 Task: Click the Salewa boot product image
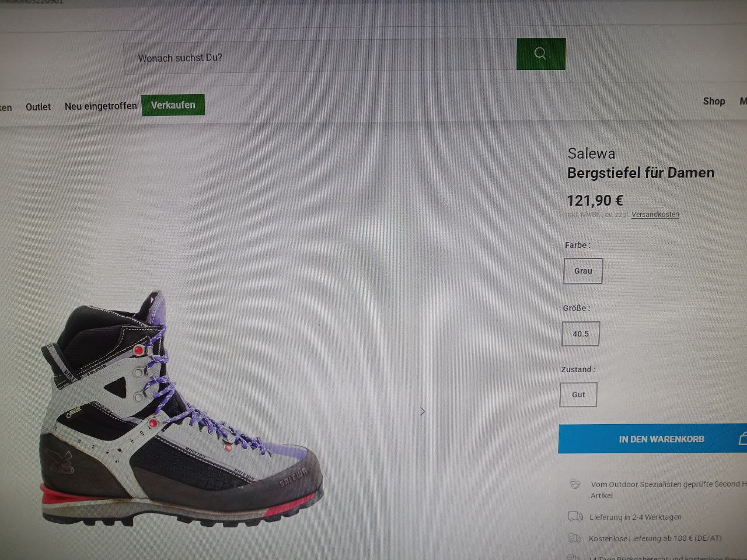click(180, 408)
